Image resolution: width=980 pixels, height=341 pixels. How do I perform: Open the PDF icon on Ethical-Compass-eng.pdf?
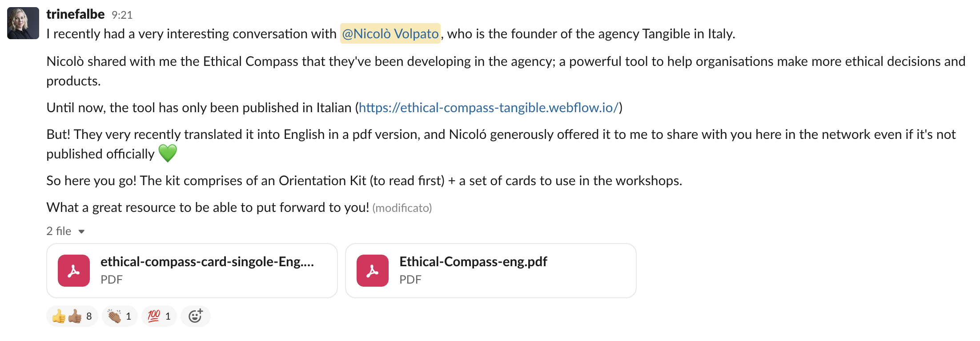[x=373, y=270]
